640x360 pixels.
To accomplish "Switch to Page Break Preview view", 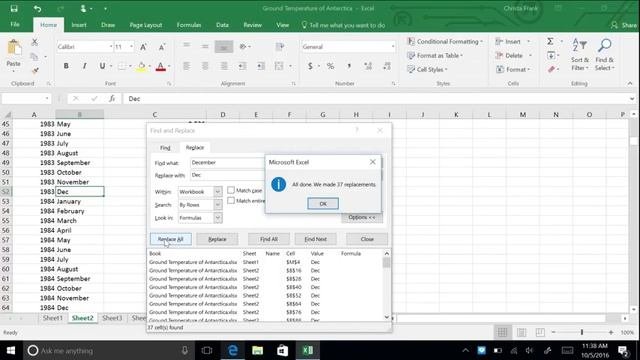I will 540,332.
